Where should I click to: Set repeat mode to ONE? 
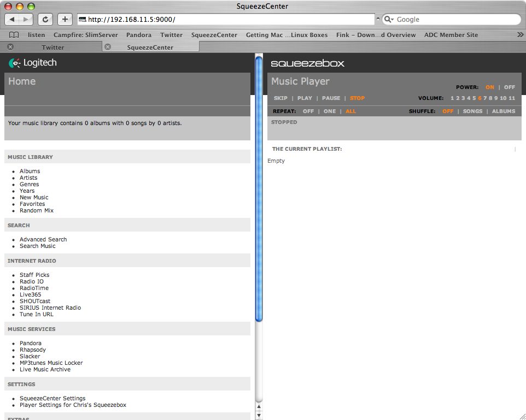(x=330, y=111)
